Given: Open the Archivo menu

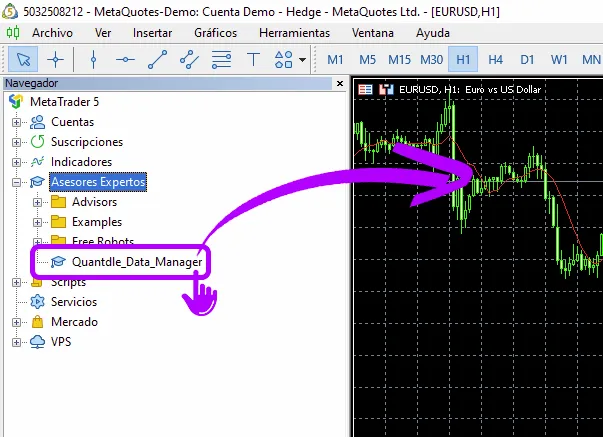Looking at the screenshot, I should tap(52, 33).
